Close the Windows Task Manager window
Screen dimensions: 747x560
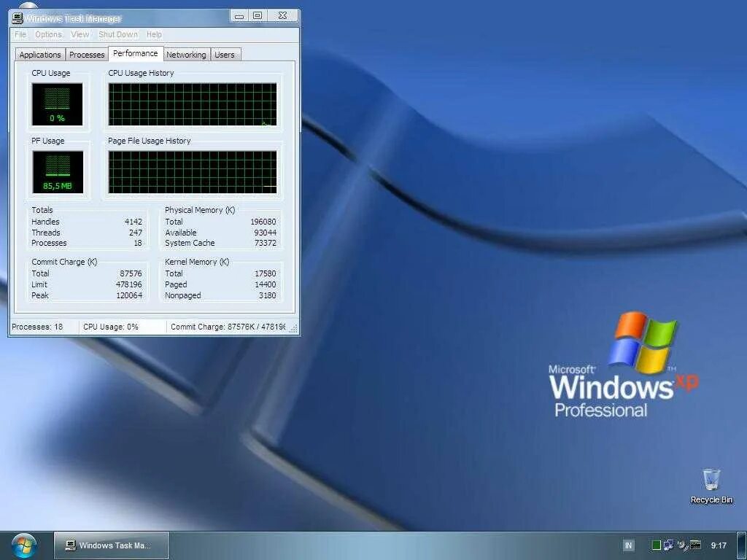coord(282,16)
